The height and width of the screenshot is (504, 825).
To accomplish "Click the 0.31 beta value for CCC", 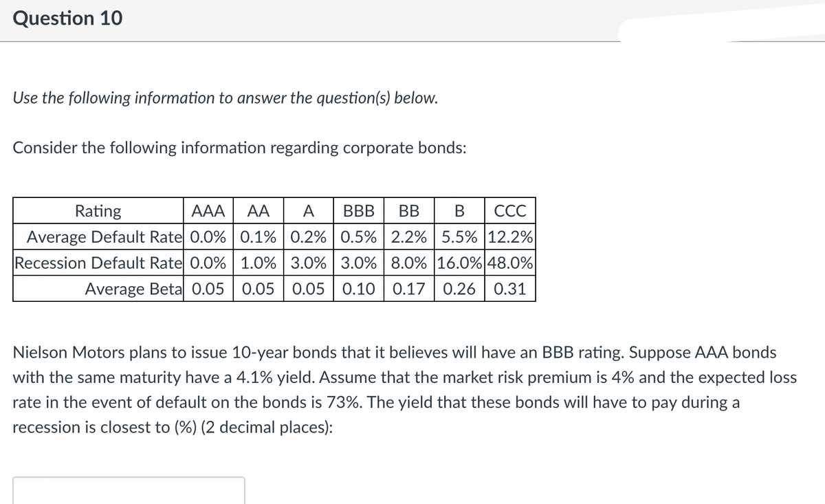I will click(x=511, y=289).
